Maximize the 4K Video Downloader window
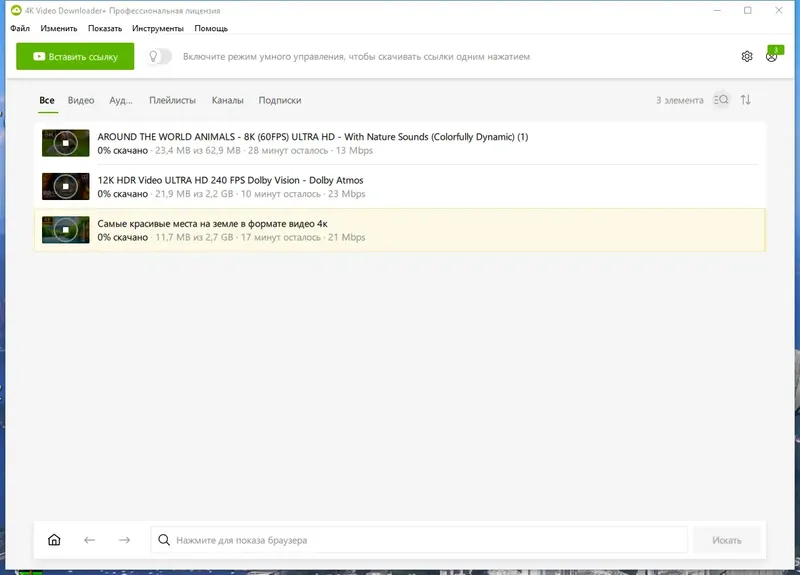This screenshot has width=800, height=575. pos(748,10)
